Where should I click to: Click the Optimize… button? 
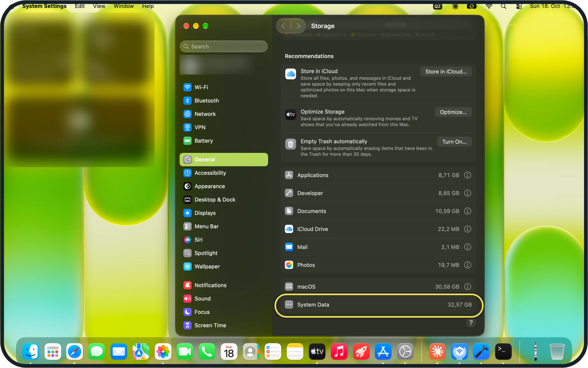coord(453,112)
